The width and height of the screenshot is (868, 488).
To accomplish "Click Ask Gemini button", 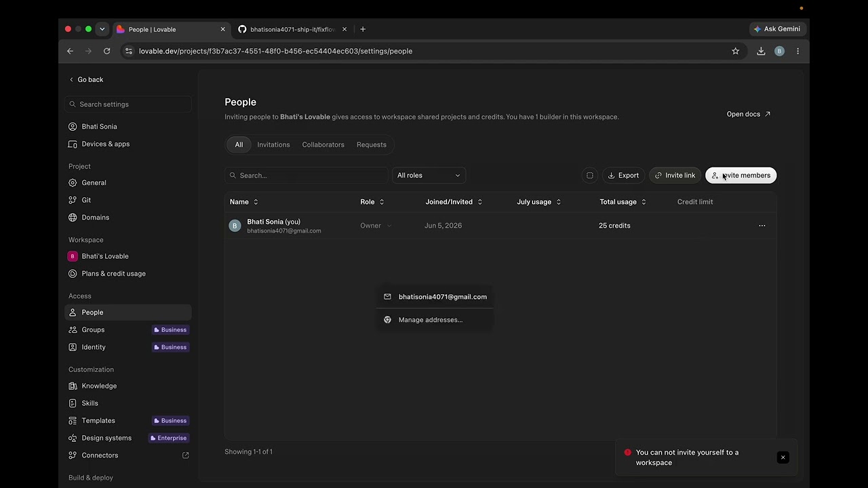I will point(777,29).
